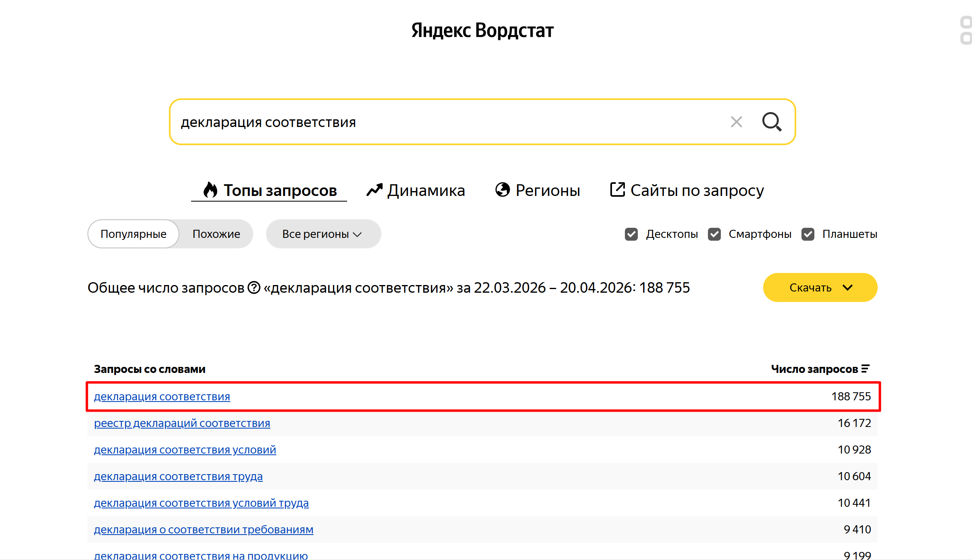Image resolution: width=972 pixels, height=560 pixels.
Task: Click the count value 9 410
Action: tap(858, 530)
